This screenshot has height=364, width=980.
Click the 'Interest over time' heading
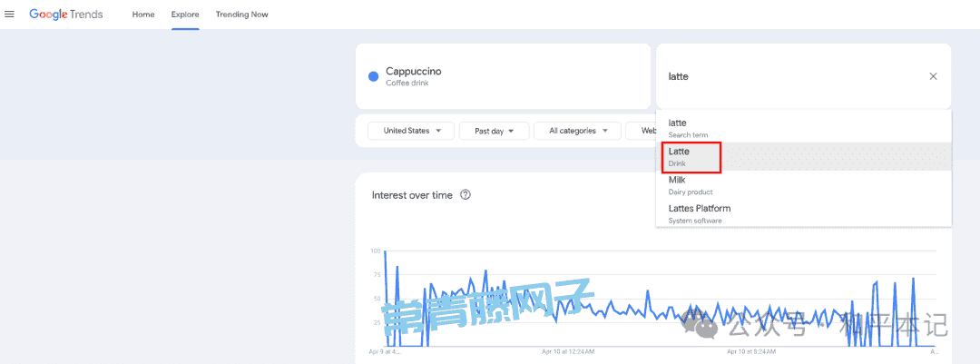[412, 195]
